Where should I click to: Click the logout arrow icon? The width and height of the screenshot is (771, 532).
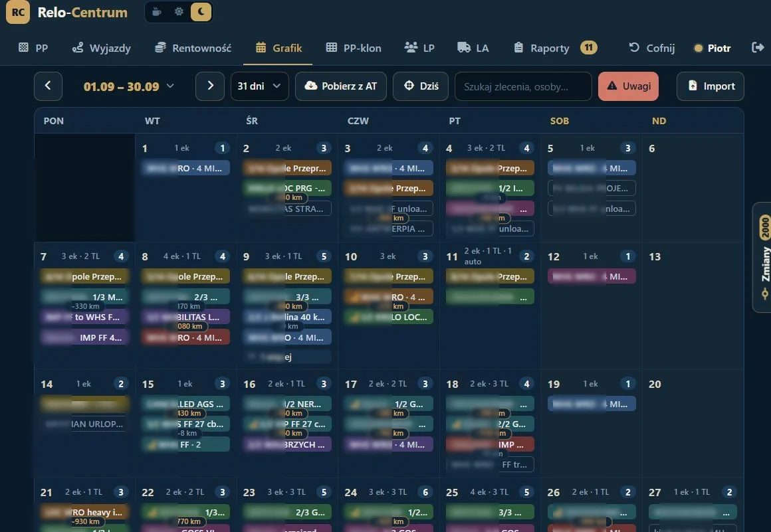(758, 47)
